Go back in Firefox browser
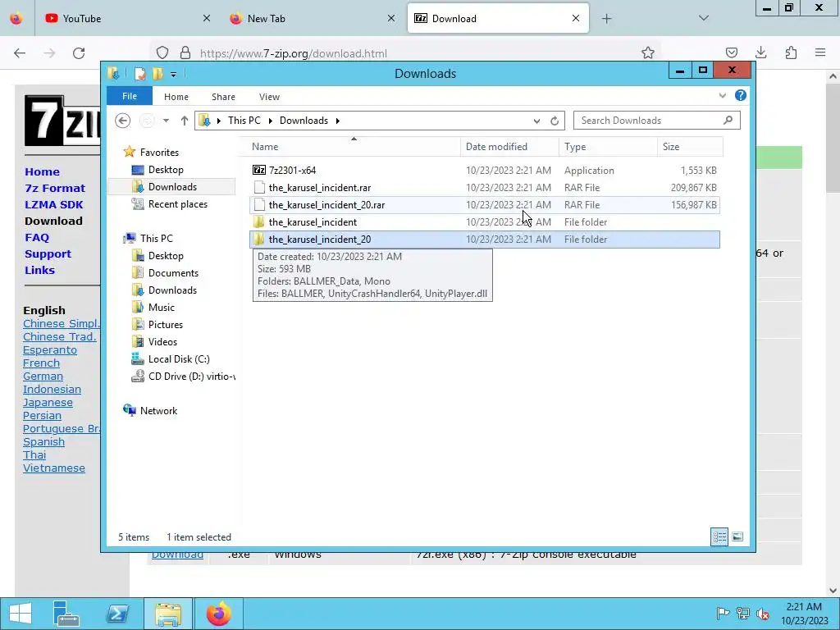Viewport: 840px width, 630px height. [x=20, y=53]
